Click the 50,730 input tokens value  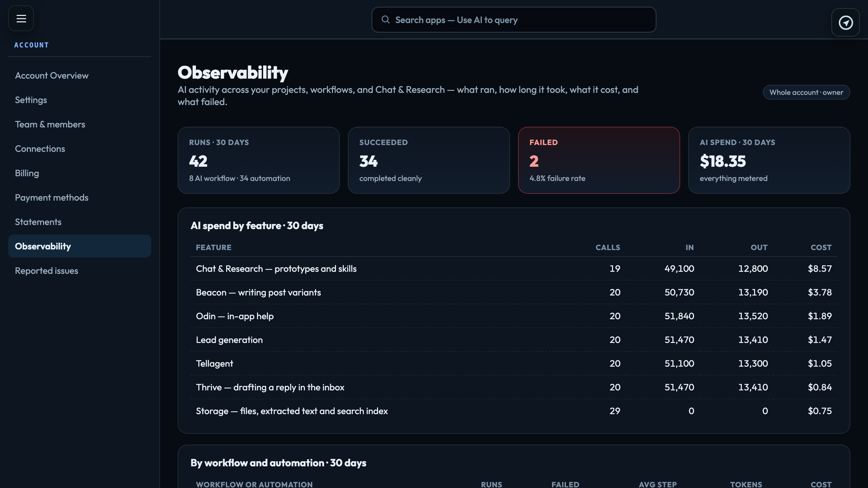pos(679,292)
